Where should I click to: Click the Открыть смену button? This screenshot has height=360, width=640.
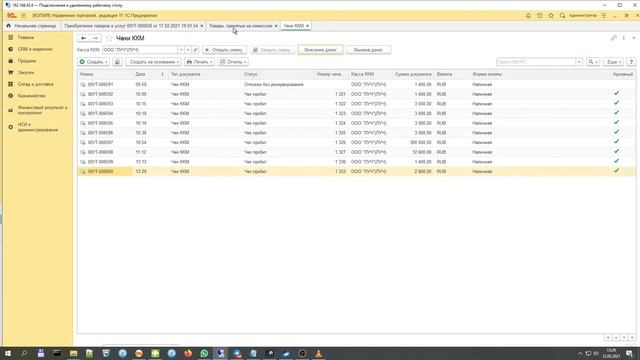(x=224, y=50)
